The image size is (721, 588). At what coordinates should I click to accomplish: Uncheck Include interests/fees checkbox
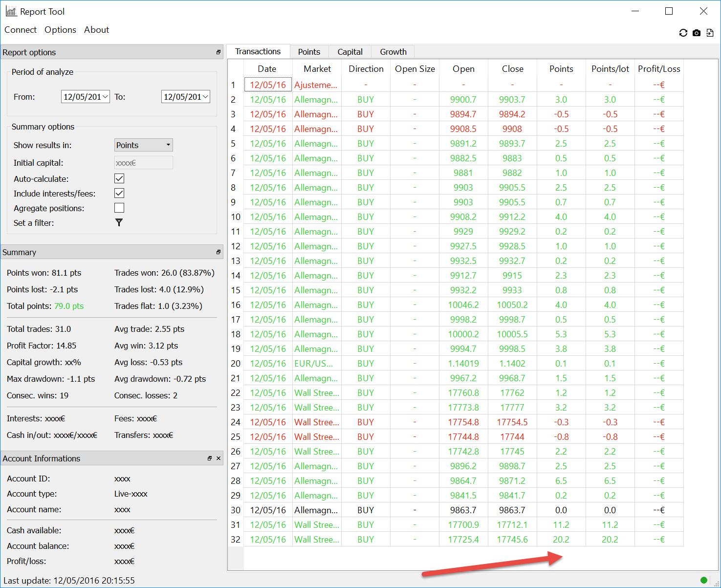pos(119,193)
